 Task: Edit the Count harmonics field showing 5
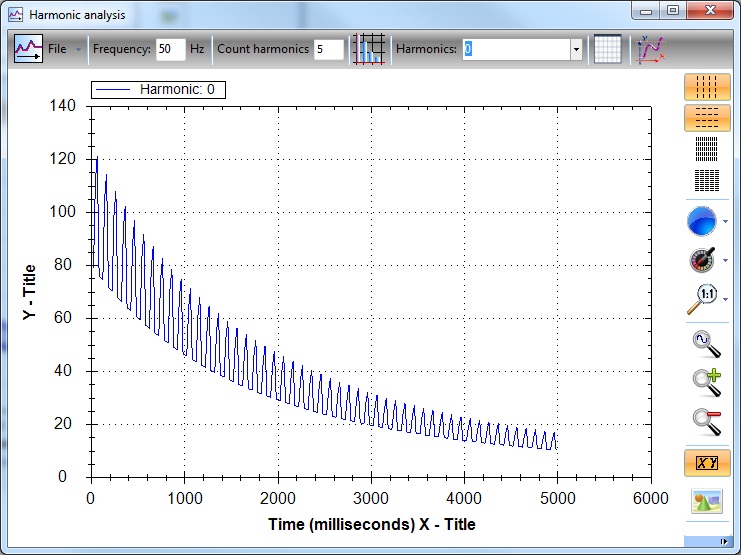pyautogui.click(x=329, y=49)
